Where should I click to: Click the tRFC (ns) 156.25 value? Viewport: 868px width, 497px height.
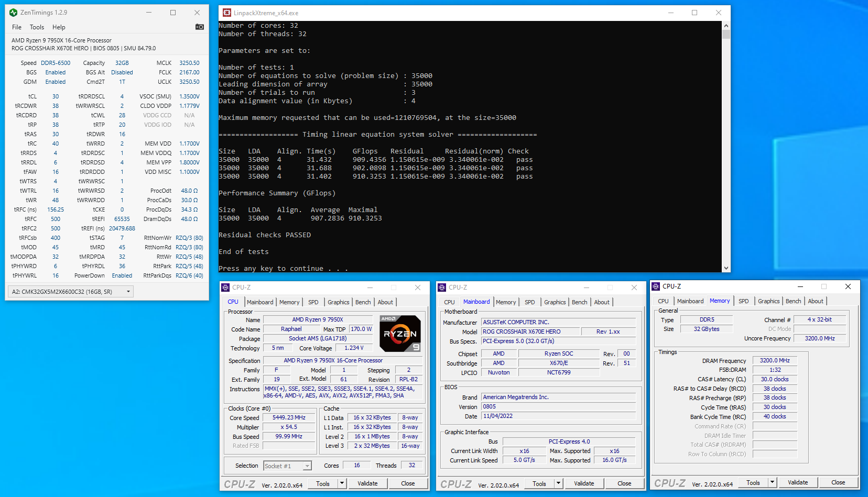pos(56,209)
